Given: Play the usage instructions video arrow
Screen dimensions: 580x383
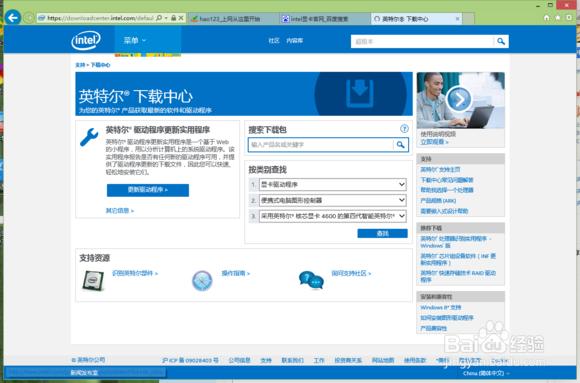Looking at the screenshot, I should 459,99.
